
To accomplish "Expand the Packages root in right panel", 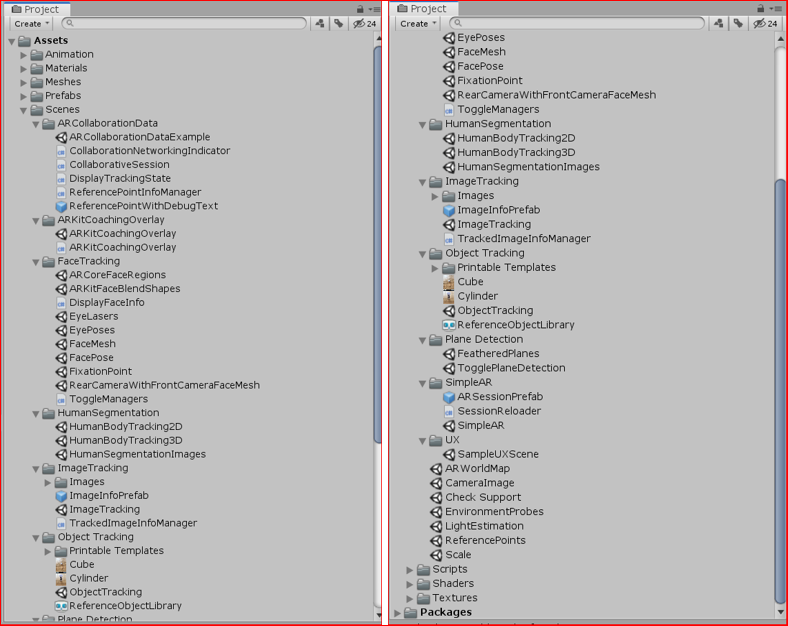I will (398, 613).
